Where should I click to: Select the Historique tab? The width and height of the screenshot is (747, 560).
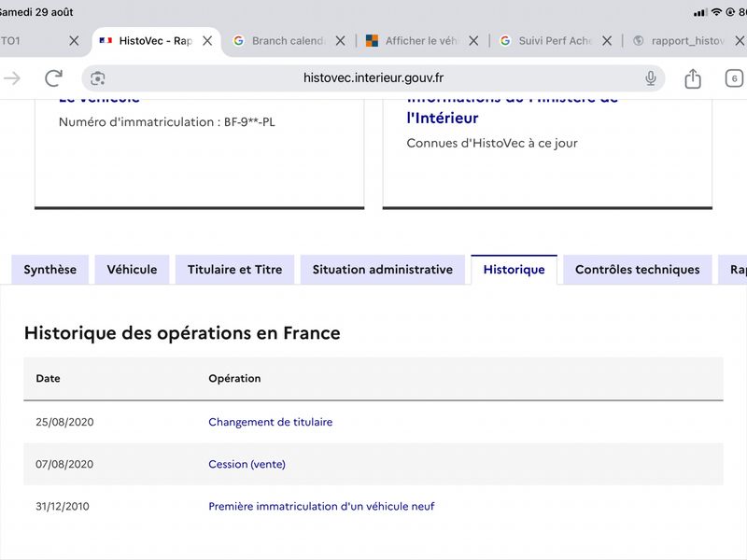coord(514,270)
